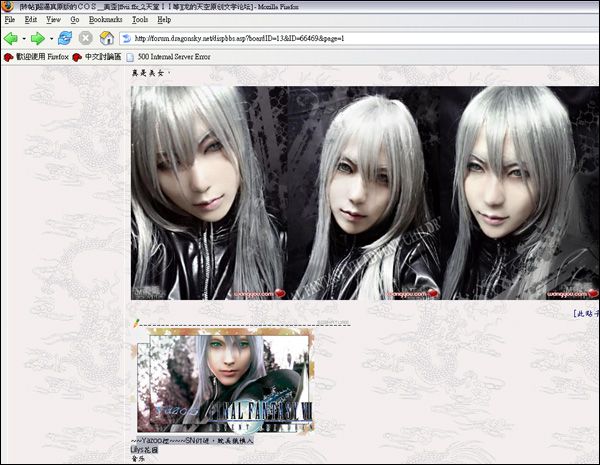This screenshot has width=600, height=465.
Task: Click the large silver-haired cosplay photo
Action: point(365,193)
